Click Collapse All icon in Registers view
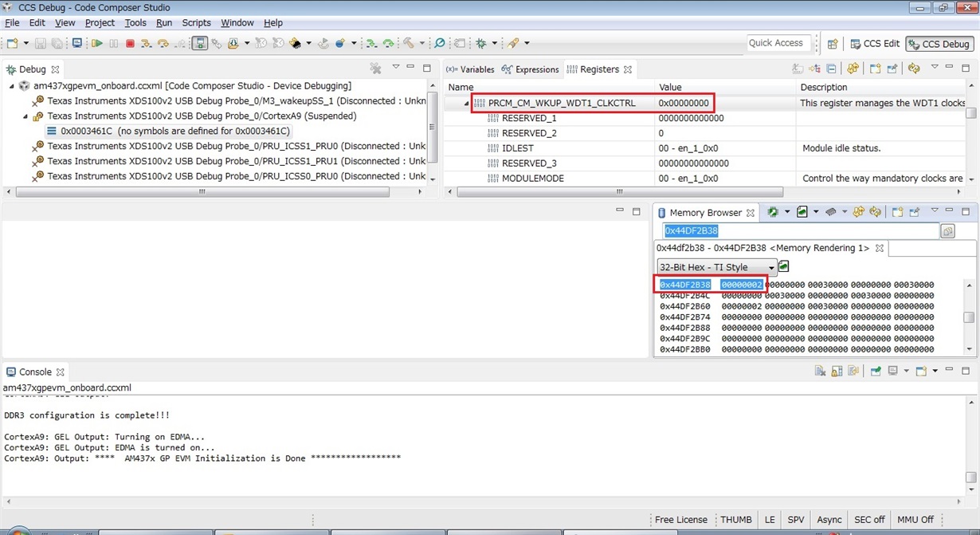The image size is (980, 535). click(831, 69)
